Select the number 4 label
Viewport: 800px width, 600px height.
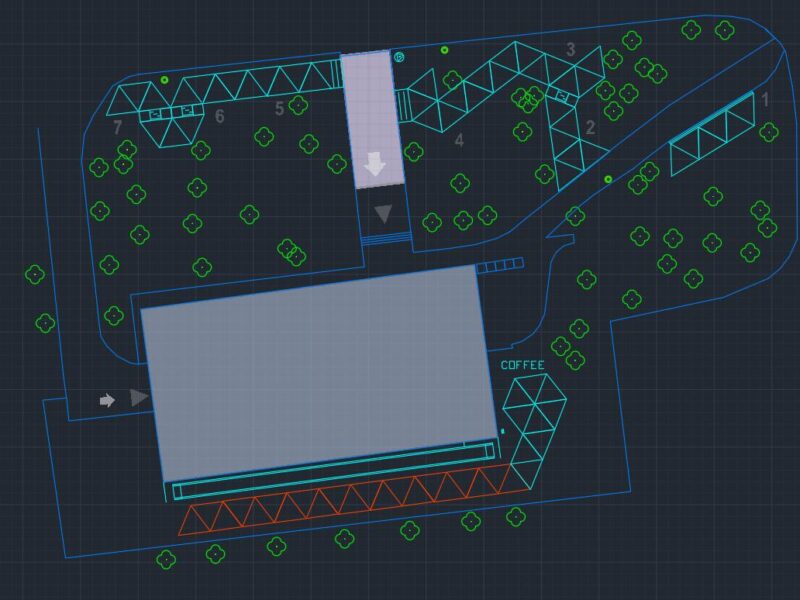[459, 140]
